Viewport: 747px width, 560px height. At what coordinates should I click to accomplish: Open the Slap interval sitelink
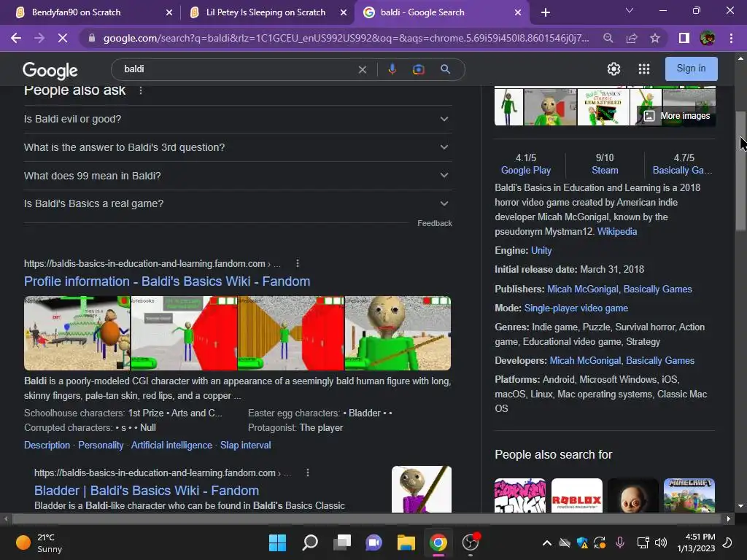point(245,446)
